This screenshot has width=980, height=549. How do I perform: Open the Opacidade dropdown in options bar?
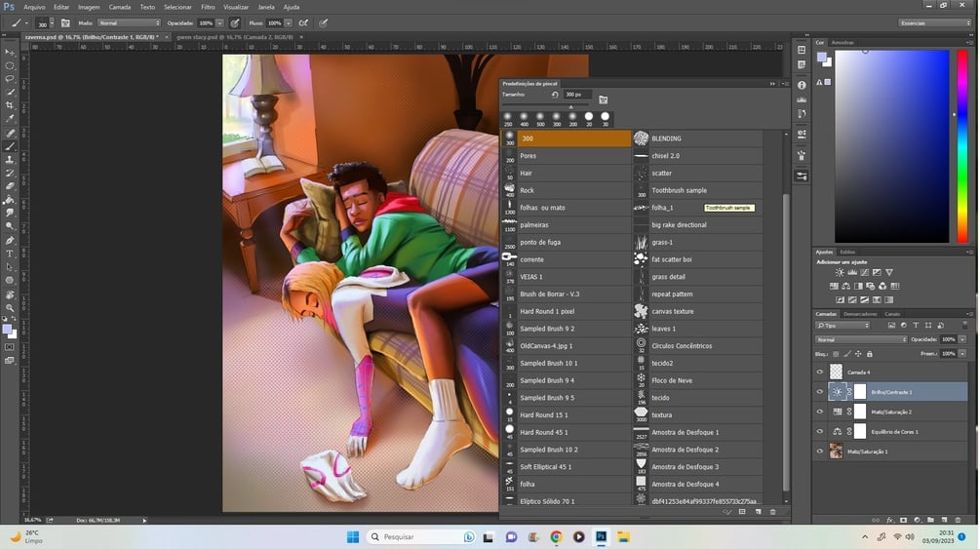(x=219, y=23)
